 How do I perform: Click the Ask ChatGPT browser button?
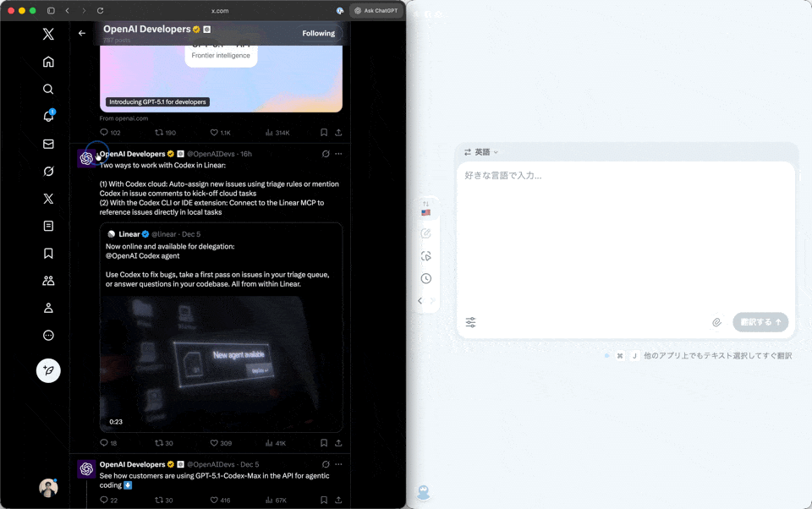point(376,11)
